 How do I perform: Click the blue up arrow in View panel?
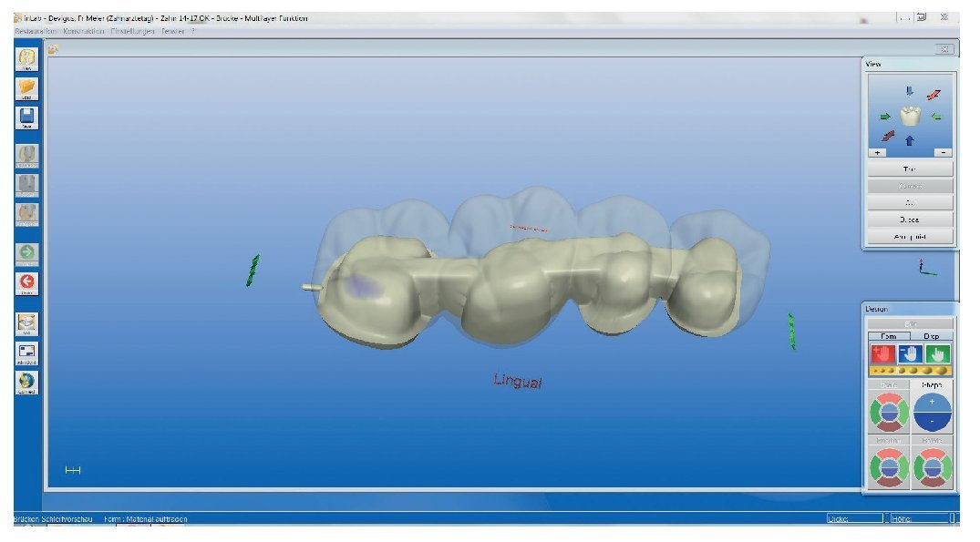(x=909, y=139)
